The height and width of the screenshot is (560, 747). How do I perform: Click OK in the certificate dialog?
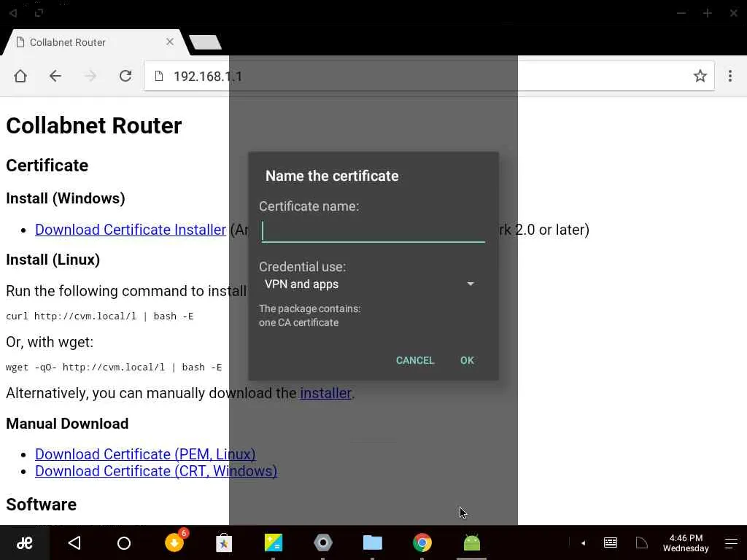[x=467, y=360]
